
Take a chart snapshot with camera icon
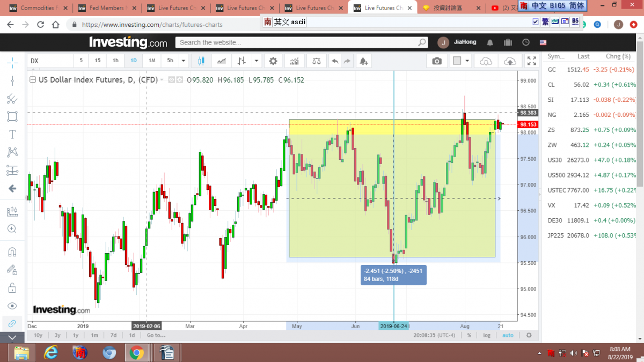437,61
